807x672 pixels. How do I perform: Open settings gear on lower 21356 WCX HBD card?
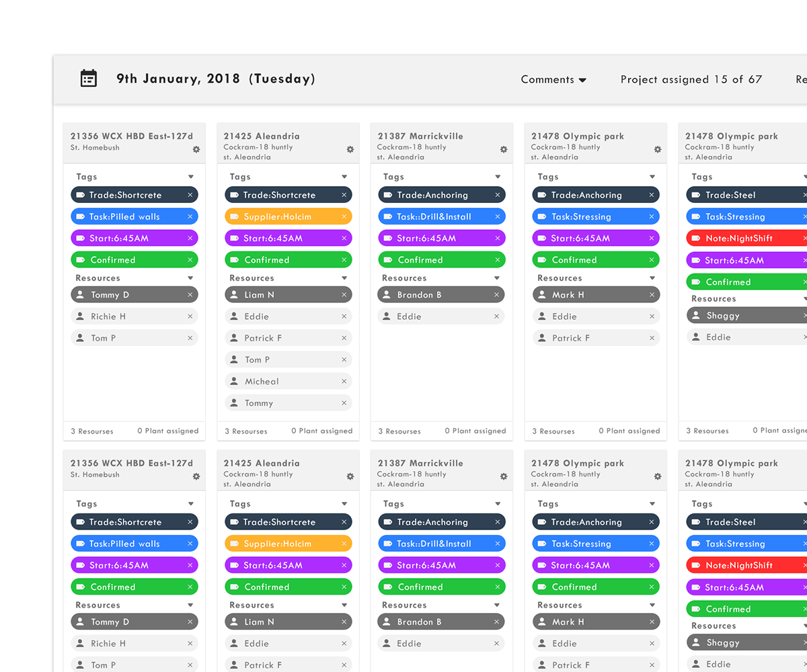pos(196,476)
